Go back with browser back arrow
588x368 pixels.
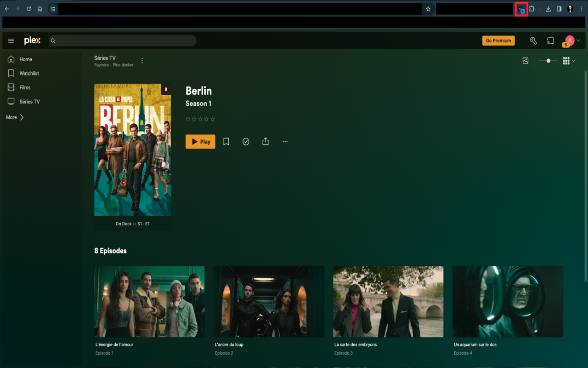point(6,9)
